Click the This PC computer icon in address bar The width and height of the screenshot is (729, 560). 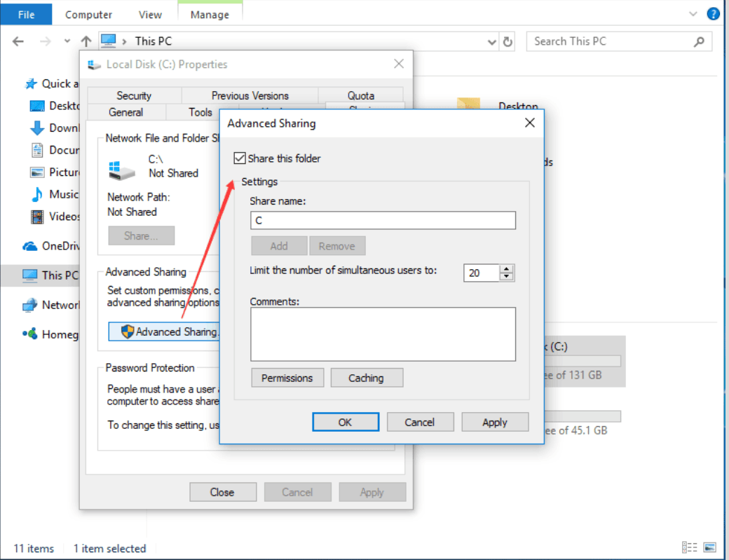coord(109,41)
